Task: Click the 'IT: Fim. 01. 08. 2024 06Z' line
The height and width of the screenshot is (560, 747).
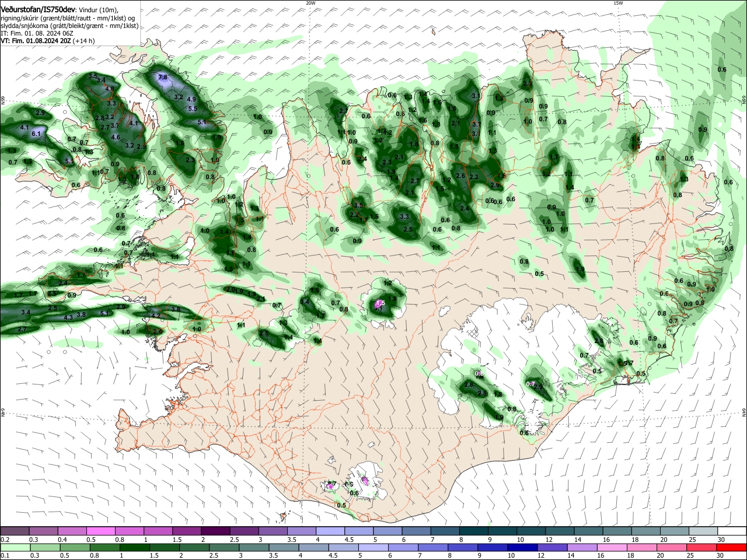Action: [37, 33]
